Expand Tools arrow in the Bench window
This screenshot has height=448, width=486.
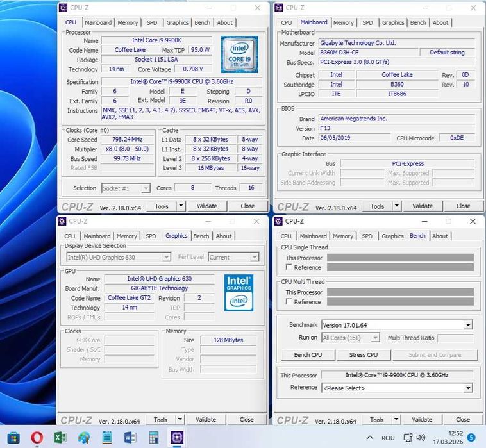[396, 420]
